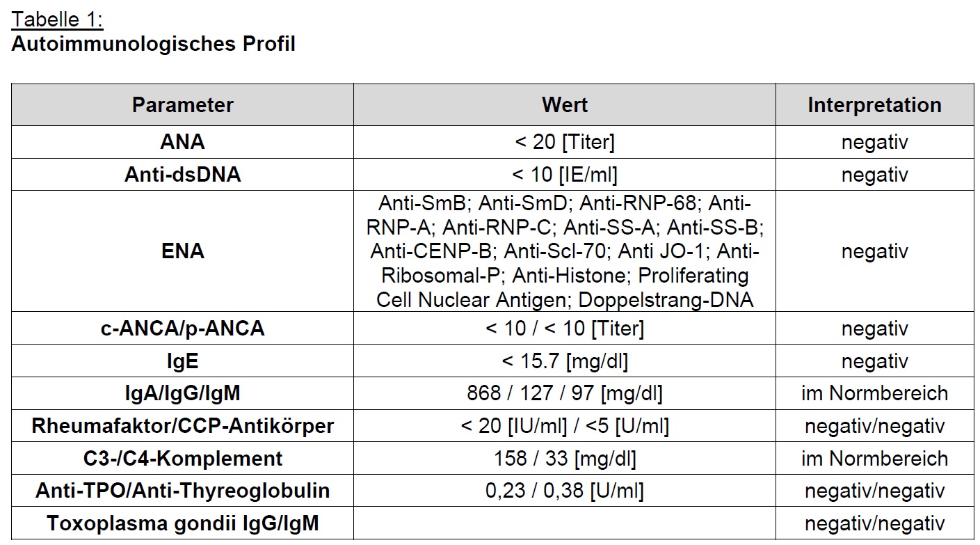The width and height of the screenshot is (980, 545).
Task: Click the '< 15.7 [mg/dl]' IgE value
Action: [564, 361]
